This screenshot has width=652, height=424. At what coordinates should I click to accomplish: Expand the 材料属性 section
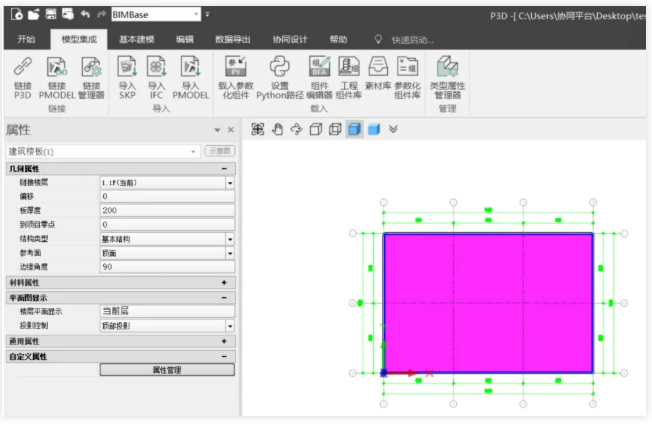224,283
